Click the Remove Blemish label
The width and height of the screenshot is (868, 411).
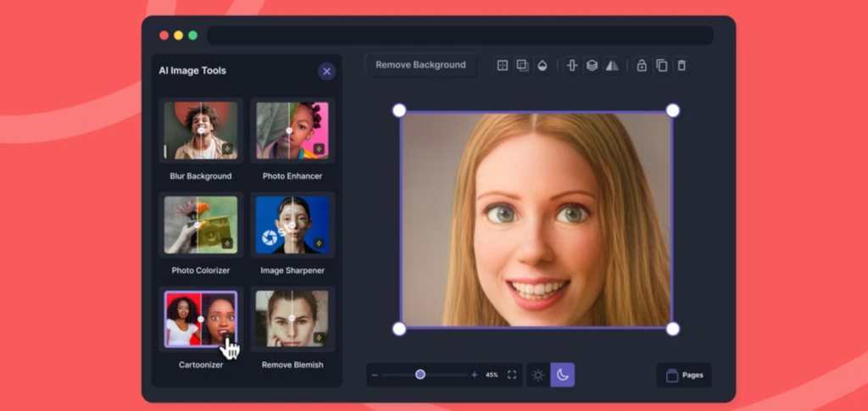point(292,365)
